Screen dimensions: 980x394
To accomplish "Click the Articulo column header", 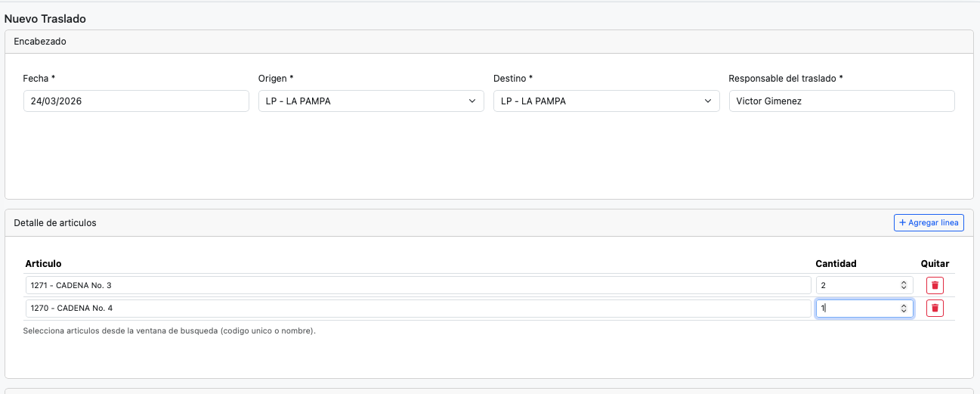I will tap(43, 263).
